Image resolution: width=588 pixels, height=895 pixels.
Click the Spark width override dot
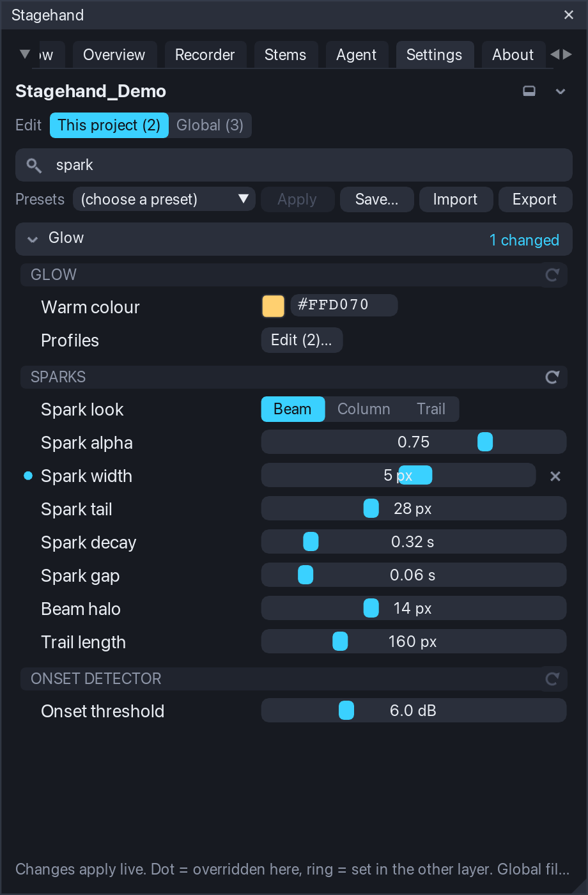point(27,476)
